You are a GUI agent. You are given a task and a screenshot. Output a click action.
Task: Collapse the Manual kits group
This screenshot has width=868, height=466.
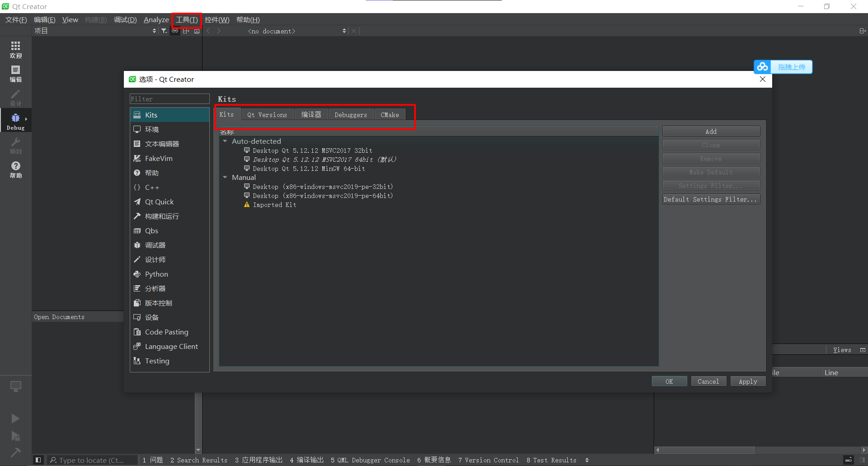tap(225, 177)
